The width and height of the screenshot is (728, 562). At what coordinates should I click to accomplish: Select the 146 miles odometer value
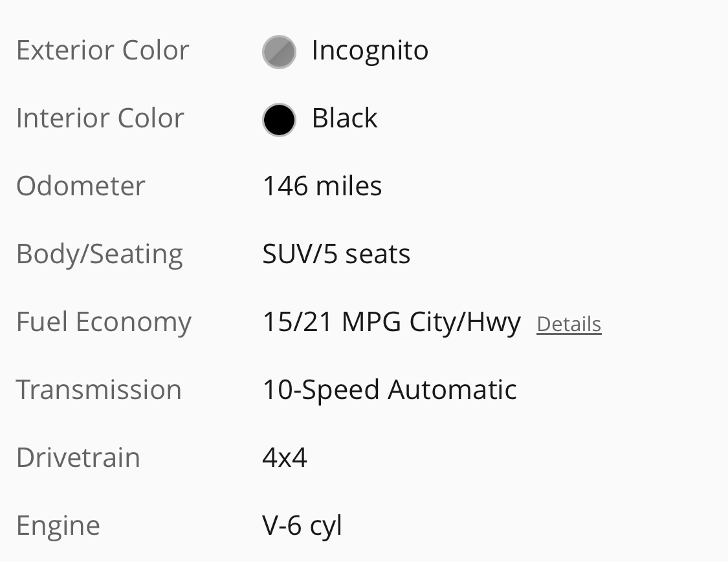[x=322, y=186]
